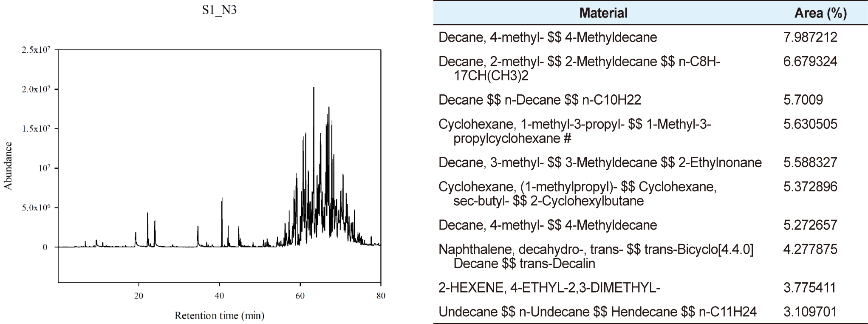868x324 pixels.
Task: Click the isolated chromatogram peak near 40 min
Action: [x=221, y=221]
